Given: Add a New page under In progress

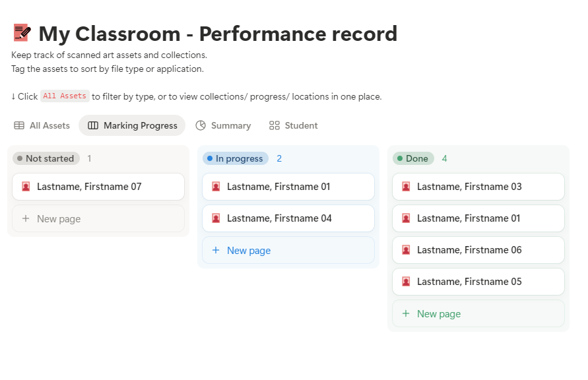Looking at the screenshot, I should coord(248,251).
